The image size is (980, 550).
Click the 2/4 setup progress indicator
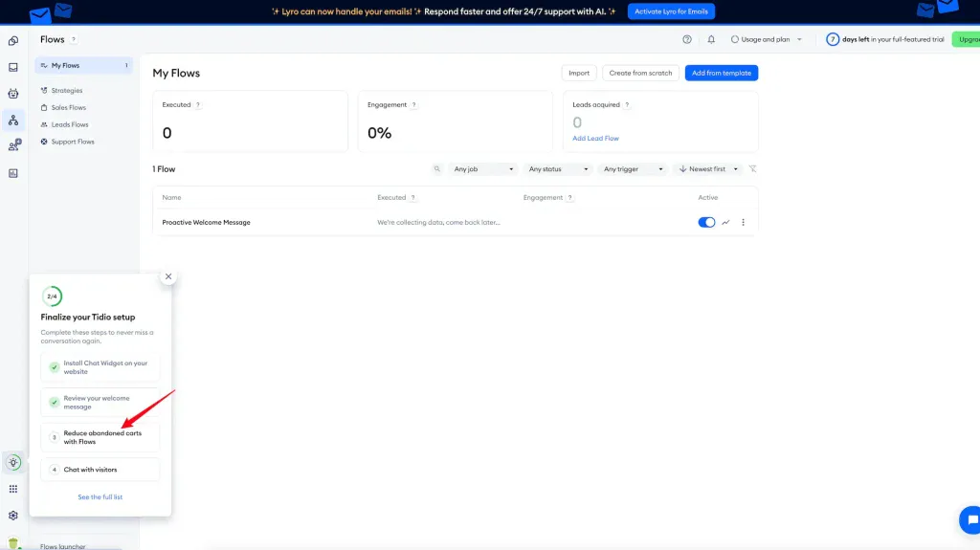(x=52, y=297)
